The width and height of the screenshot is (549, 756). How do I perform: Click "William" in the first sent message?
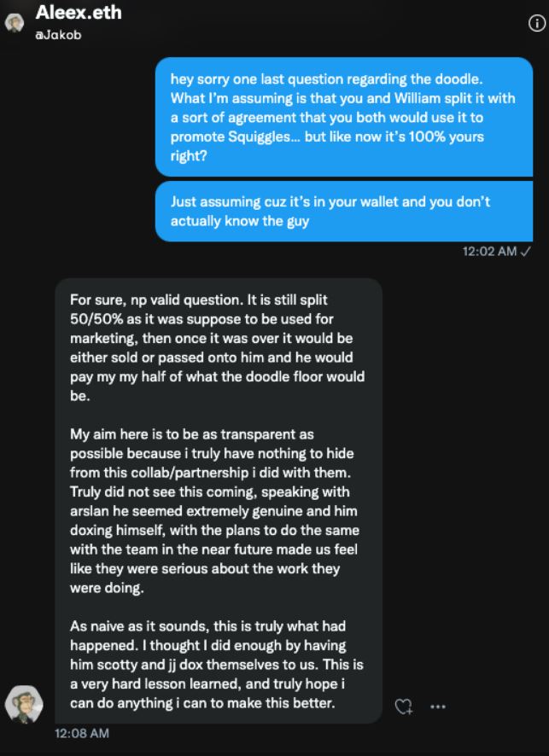click(x=418, y=98)
